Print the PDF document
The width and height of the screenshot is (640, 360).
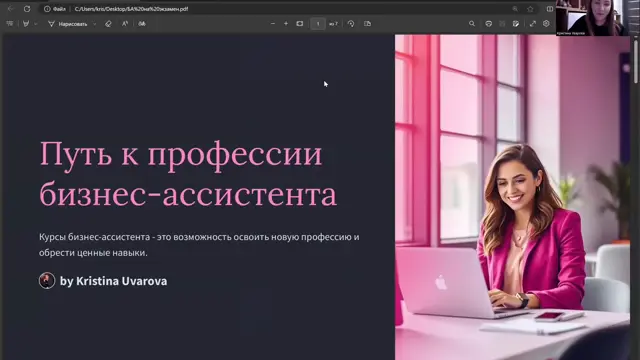(x=489, y=24)
